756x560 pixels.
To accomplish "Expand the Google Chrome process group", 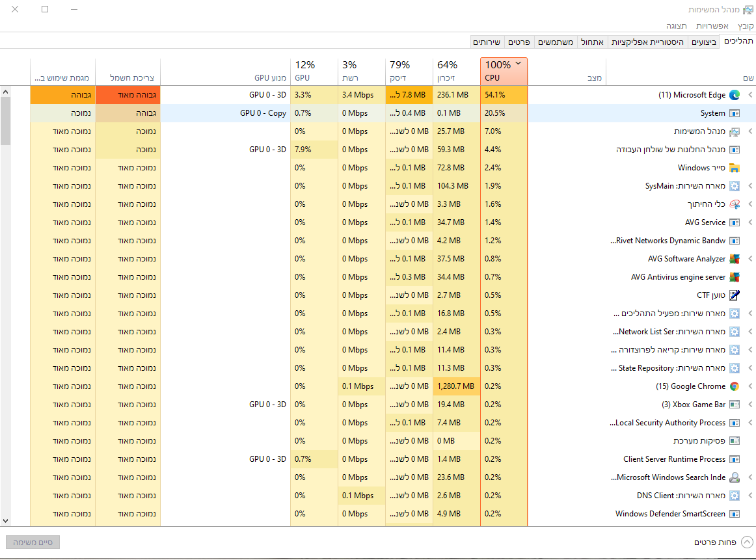I will pos(750,386).
